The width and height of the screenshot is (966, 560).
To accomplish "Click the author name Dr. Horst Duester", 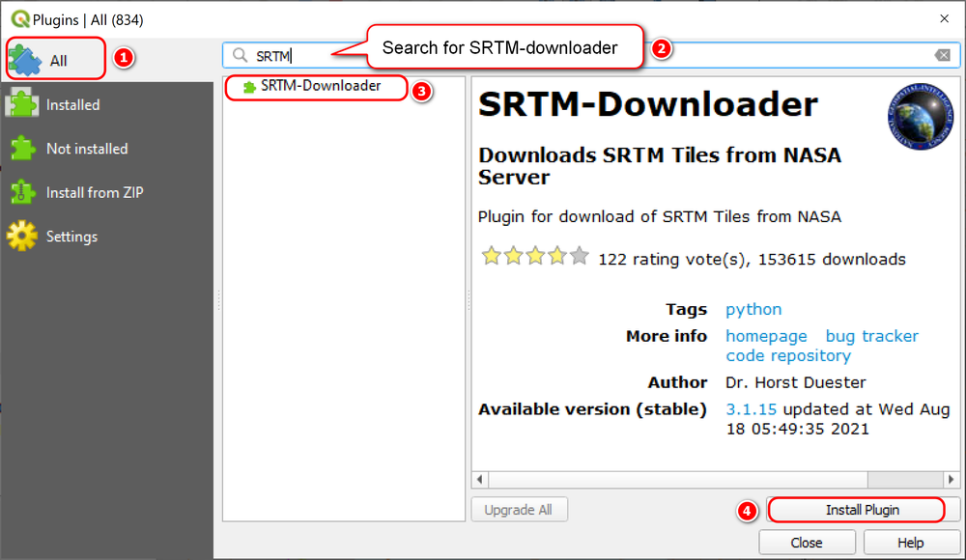I will pos(796,382).
